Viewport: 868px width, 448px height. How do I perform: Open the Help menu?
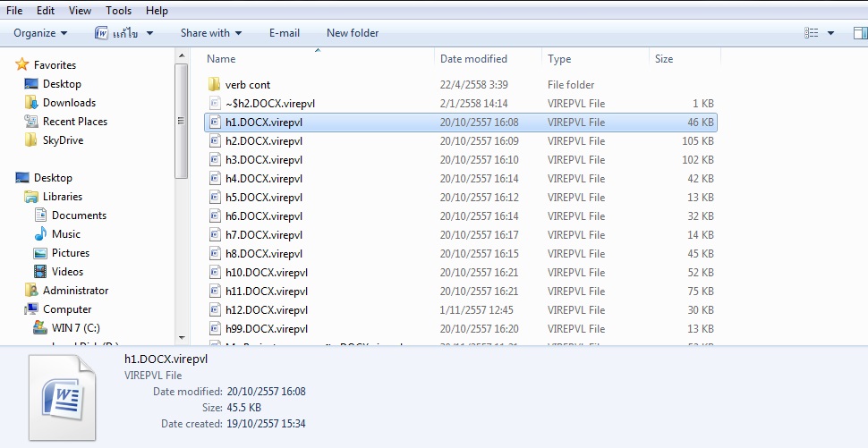click(157, 11)
